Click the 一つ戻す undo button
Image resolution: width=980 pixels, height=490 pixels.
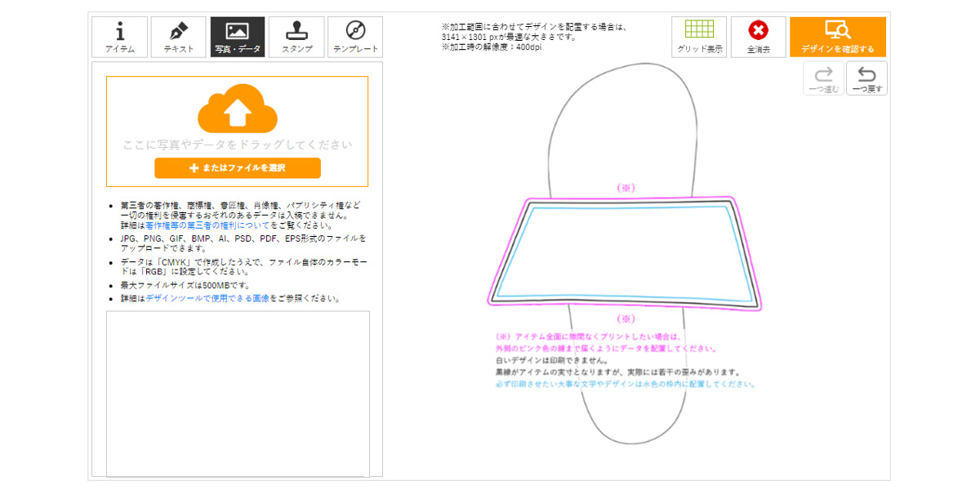tap(866, 78)
